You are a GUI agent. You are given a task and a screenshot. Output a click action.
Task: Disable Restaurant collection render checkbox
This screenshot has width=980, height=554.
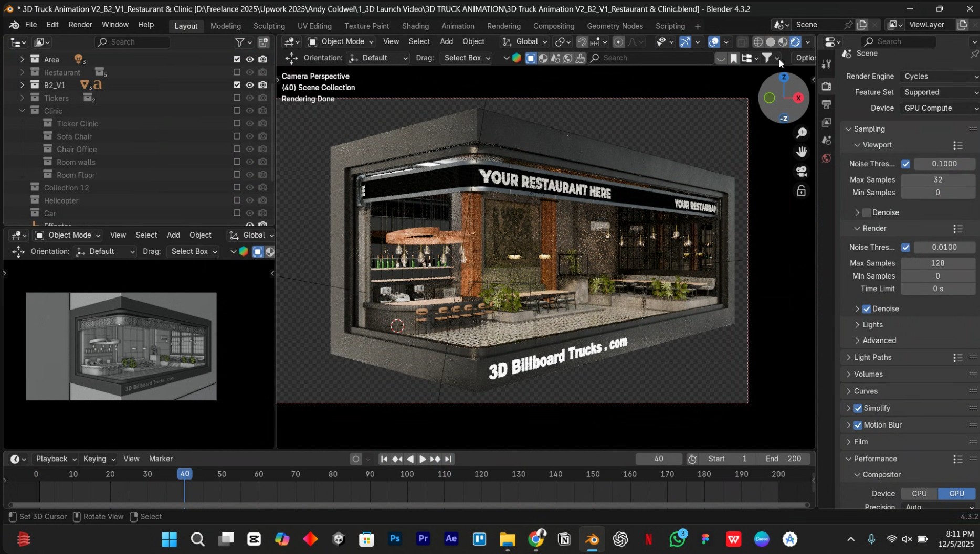tap(263, 72)
